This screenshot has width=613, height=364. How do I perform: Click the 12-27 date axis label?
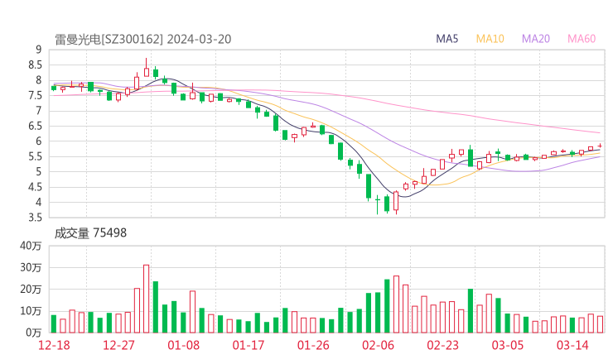(x=118, y=345)
